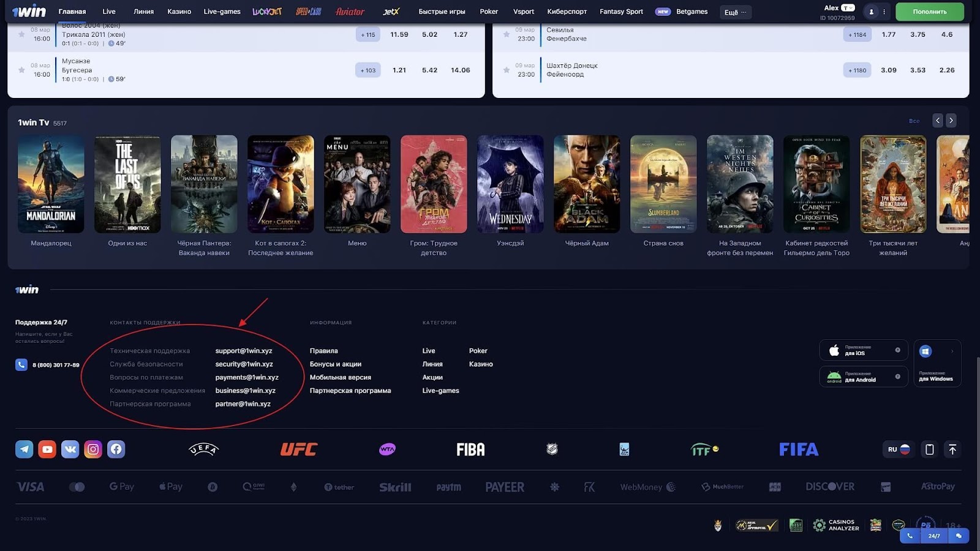
Task: Open Партнерская программа info link
Action: 350,391
